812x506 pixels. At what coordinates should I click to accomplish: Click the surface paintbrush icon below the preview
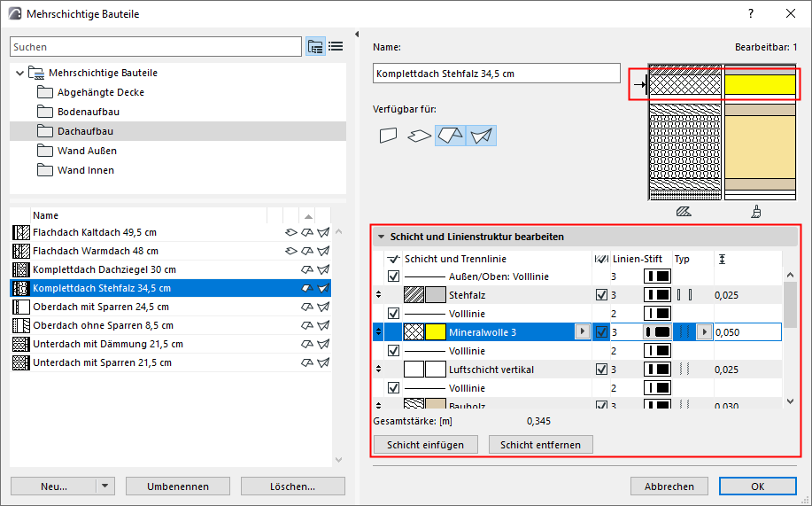pyautogui.click(x=756, y=212)
